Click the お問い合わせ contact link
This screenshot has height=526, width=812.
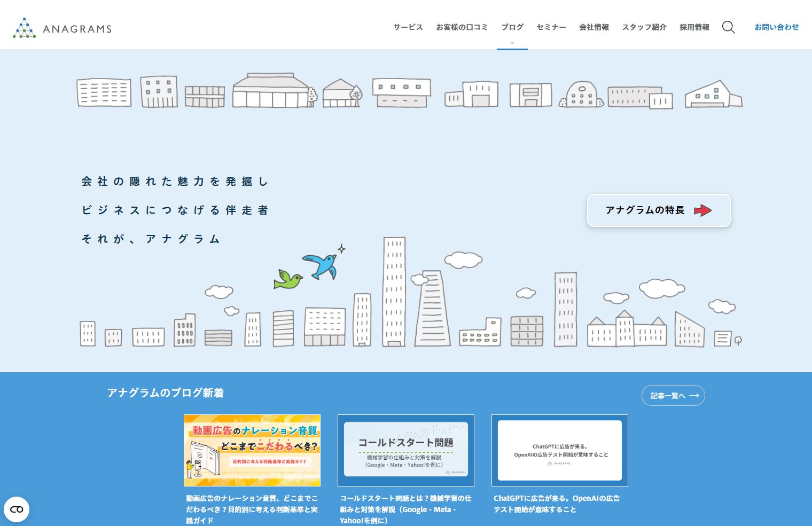click(x=776, y=27)
